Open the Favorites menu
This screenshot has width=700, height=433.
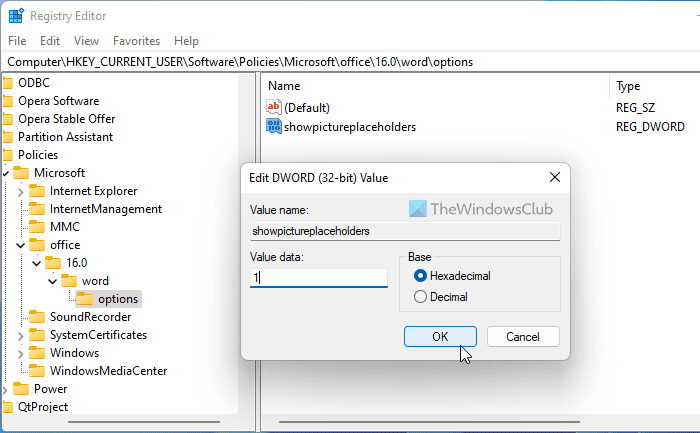click(x=136, y=41)
